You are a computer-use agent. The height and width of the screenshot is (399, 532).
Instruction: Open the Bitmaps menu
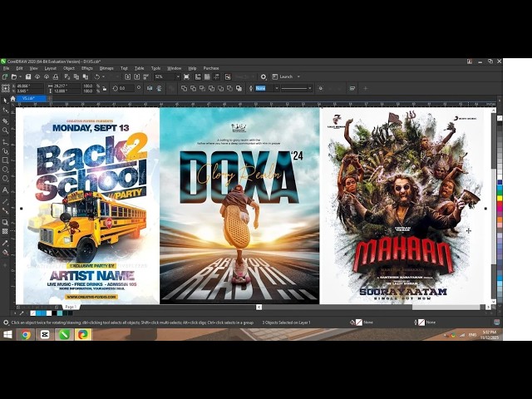coord(106,68)
